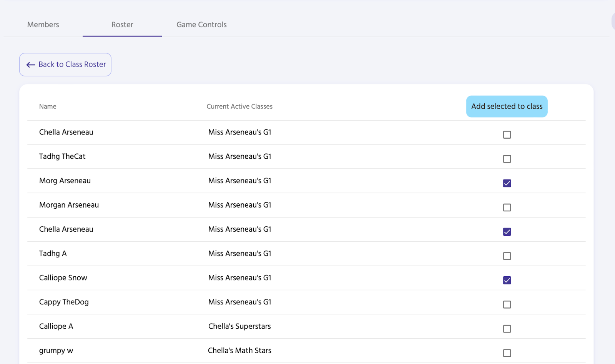The image size is (615, 364).
Task: Mark the grumpy w checkbox
Action: point(507,353)
